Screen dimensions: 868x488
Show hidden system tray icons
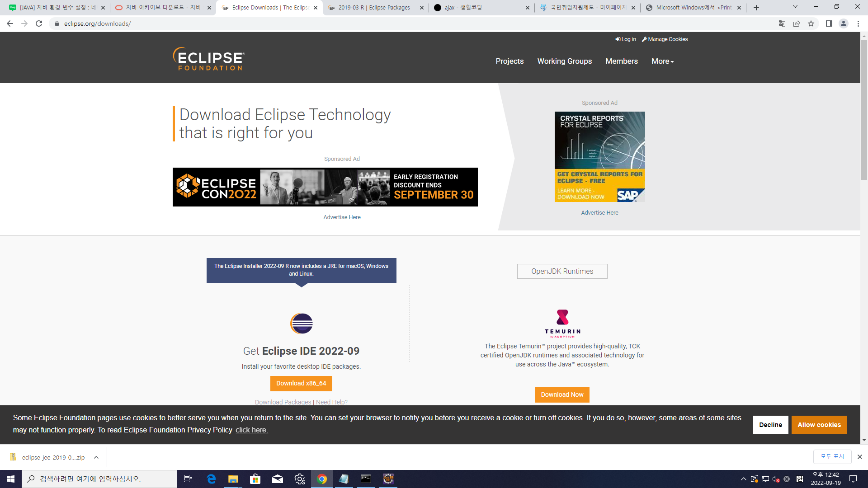[x=743, y=479]
